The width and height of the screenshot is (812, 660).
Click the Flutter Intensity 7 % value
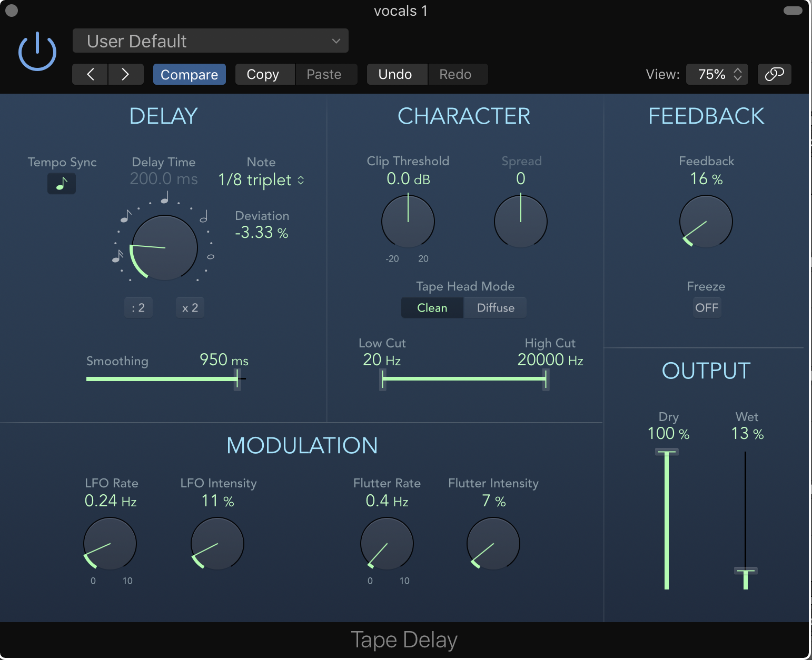pos(493,501)
